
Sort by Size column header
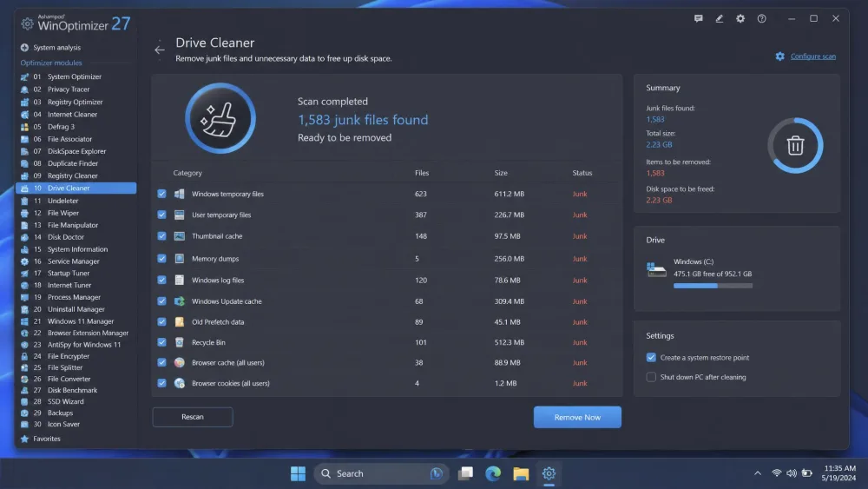click(x=501, y=173)
